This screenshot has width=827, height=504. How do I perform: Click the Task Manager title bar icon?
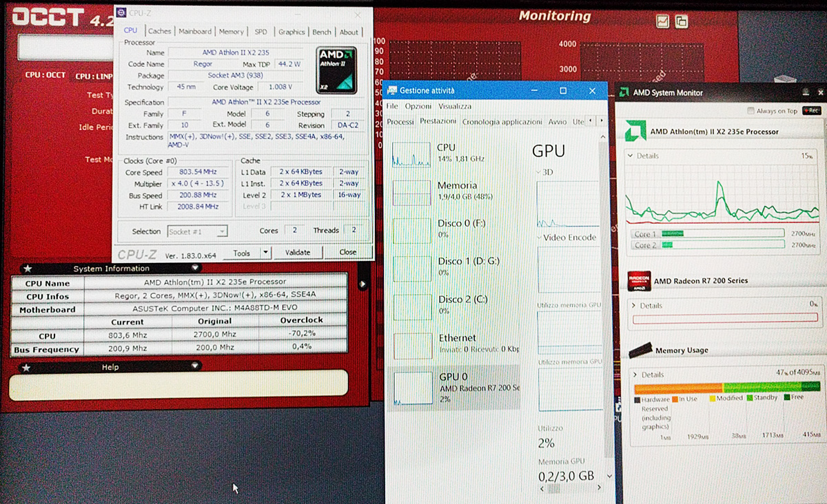391,90
